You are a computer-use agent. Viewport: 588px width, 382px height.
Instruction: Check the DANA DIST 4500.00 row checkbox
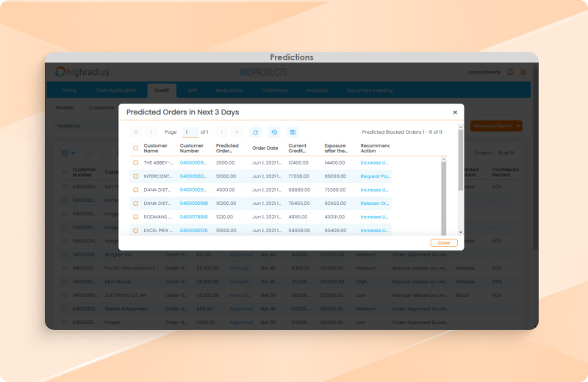[136, 190]
